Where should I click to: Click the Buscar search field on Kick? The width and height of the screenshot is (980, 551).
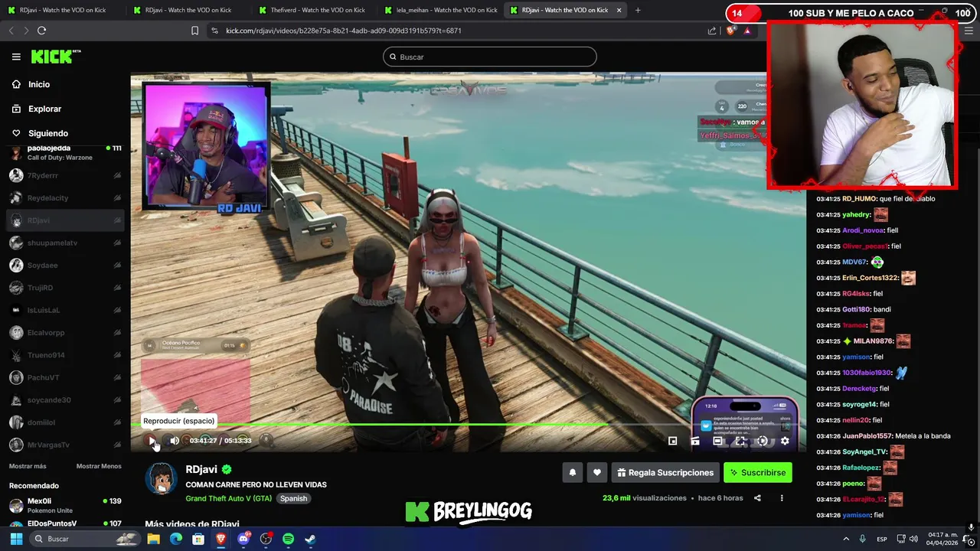click(490, 57)
